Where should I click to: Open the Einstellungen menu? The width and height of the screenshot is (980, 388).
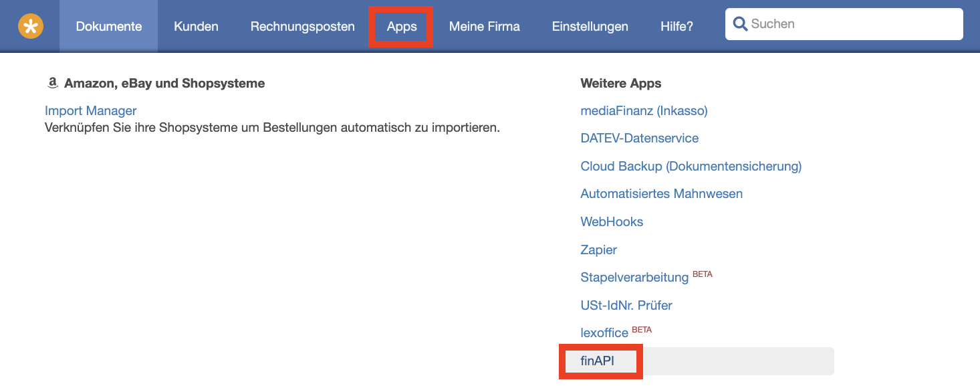pyautogui.click(x=590, y=26)
